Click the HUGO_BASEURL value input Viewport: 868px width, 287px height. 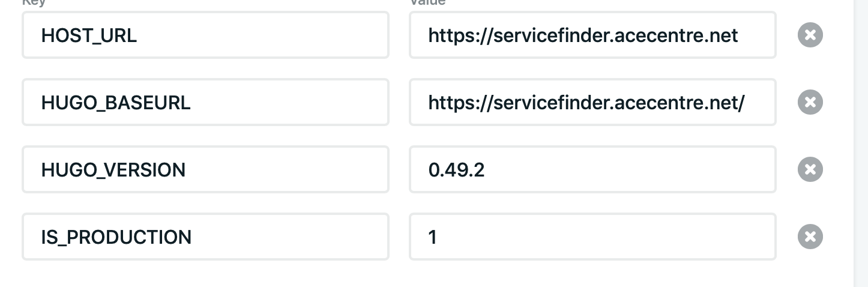tap(592, 102)
